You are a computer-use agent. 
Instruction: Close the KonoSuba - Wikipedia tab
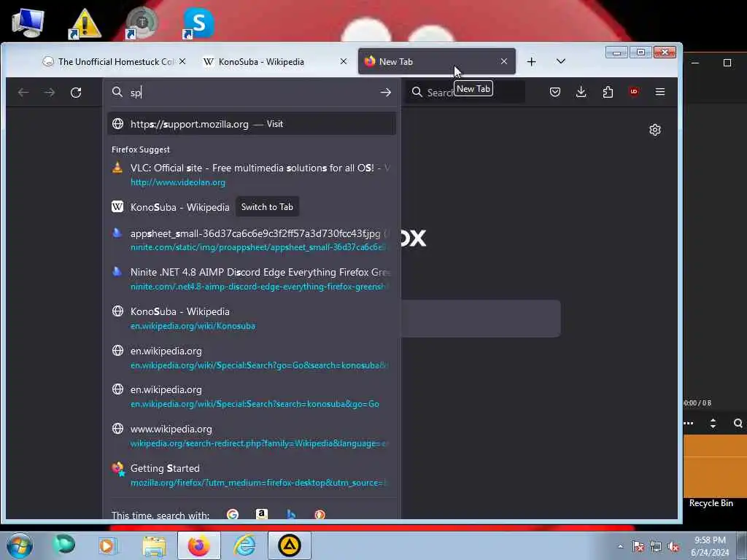344,61
